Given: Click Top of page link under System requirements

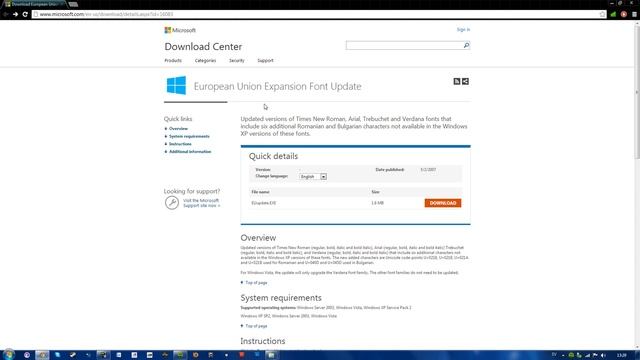Looking at the screenshot, I should pos(256,326).
